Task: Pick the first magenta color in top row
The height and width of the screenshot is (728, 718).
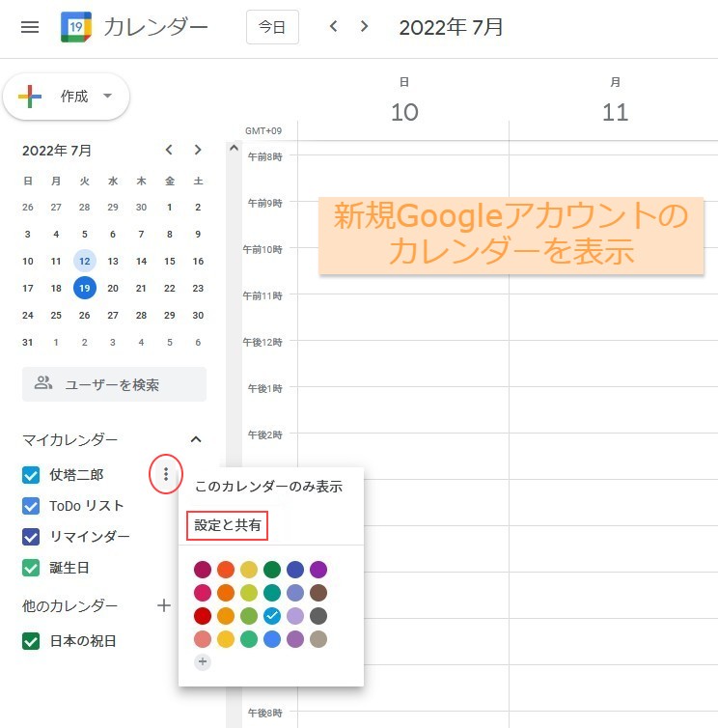Action: click(203, 570)
